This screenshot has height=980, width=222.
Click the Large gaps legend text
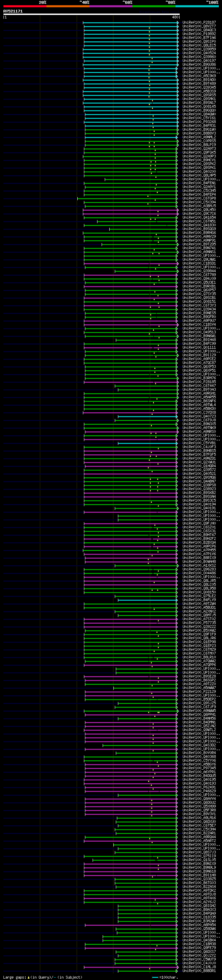[43, 977]
